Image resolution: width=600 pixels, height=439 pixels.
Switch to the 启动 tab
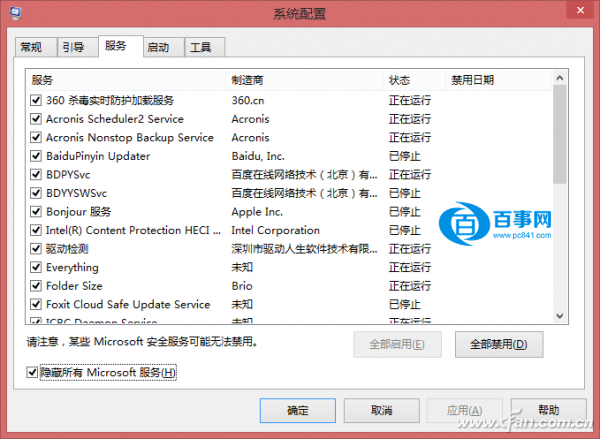coord(164,47)
